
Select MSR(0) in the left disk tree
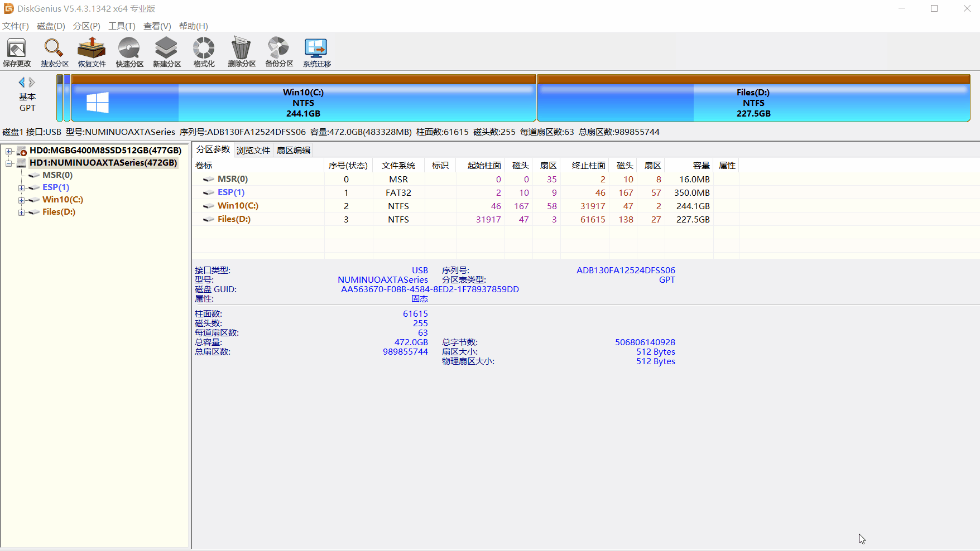tap(57, 175)
